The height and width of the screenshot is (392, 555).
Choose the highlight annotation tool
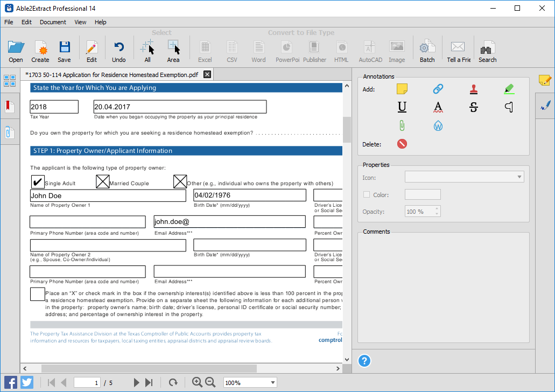509,89
